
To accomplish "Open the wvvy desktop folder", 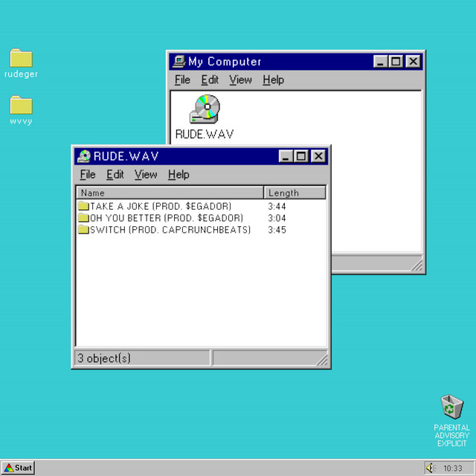I will click(21, 106).
